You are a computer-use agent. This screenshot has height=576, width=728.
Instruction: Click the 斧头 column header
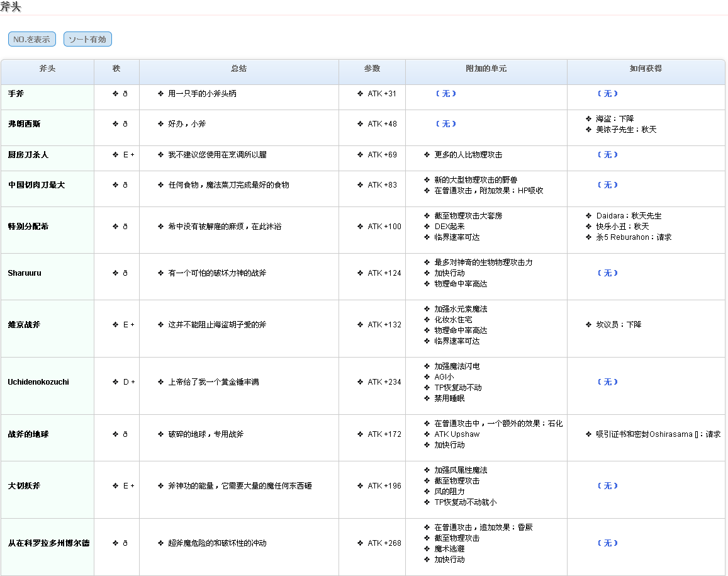(47, 69)
